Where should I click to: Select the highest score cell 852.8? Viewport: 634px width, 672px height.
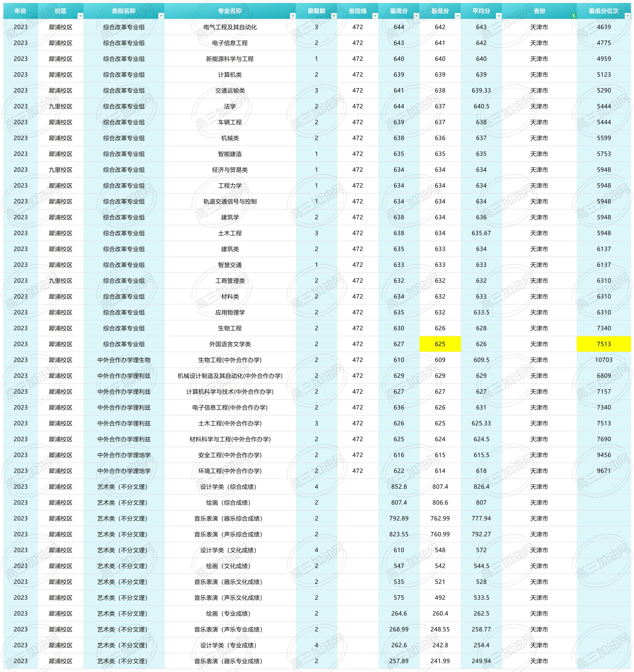tap(399, 487)
